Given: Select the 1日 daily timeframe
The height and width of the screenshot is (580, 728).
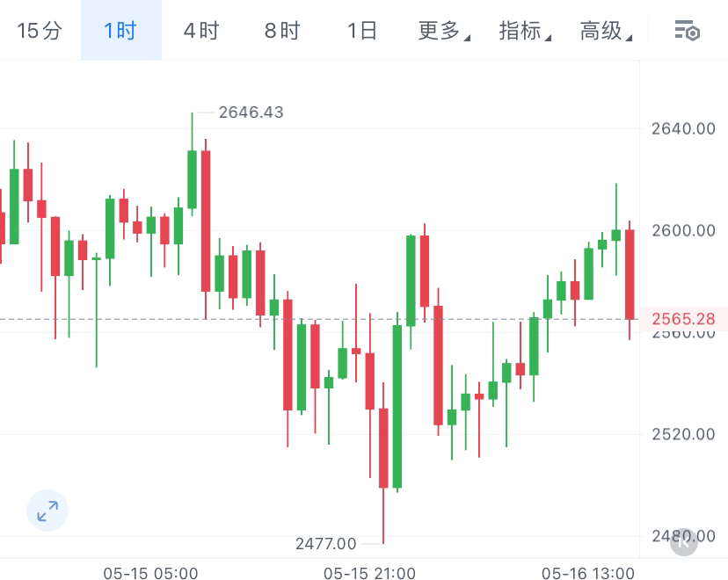Looking at the screenshot, I should click(x=362, y=31).
